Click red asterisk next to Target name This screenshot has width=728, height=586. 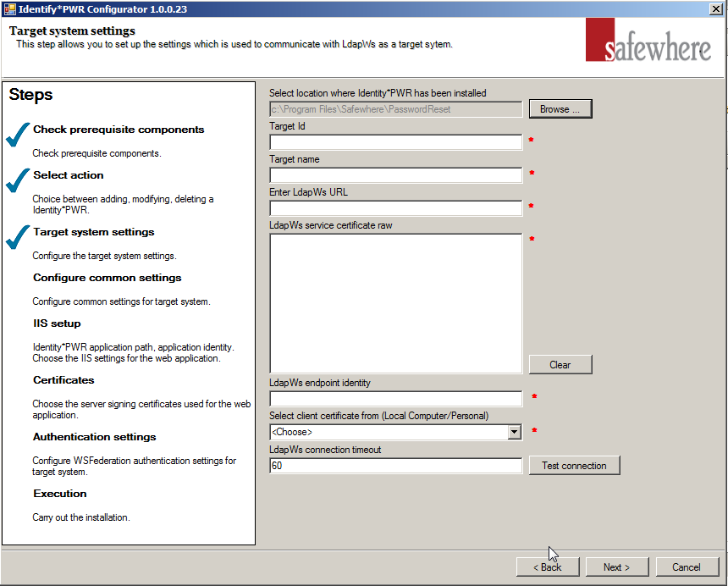tap(532, 172)
